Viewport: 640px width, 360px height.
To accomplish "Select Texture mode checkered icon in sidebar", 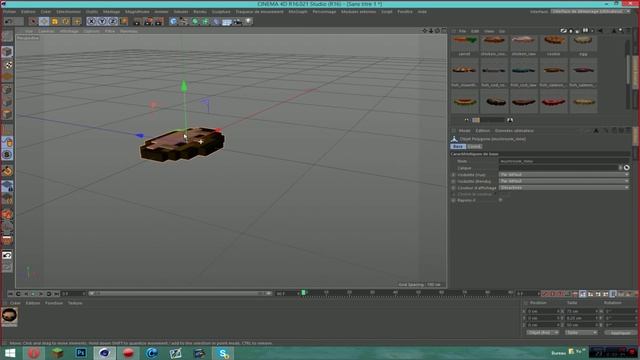I will click(x=7, y=64).
